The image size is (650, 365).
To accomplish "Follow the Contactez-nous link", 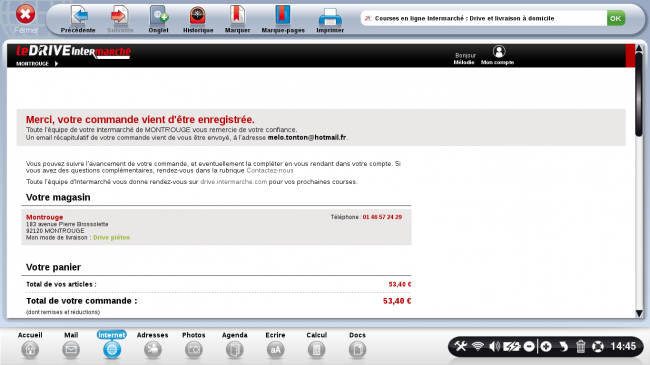I will click(270, 170).
